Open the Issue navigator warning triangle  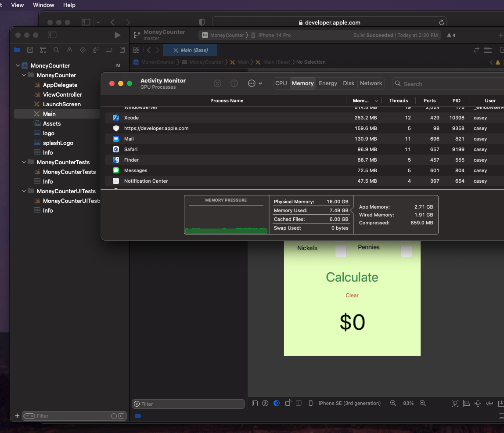[69, 50]
